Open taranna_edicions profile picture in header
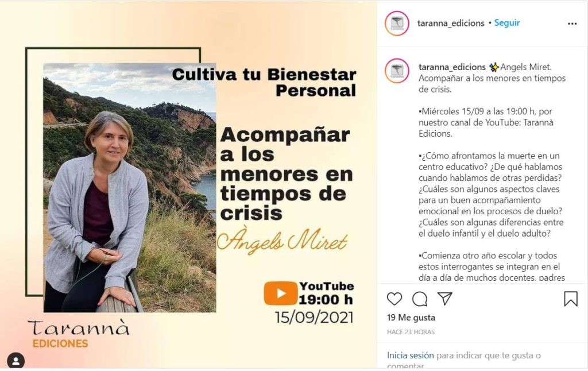Image resolution: width=588 pixels, height=371 pixels. click(x=397, y=23)
